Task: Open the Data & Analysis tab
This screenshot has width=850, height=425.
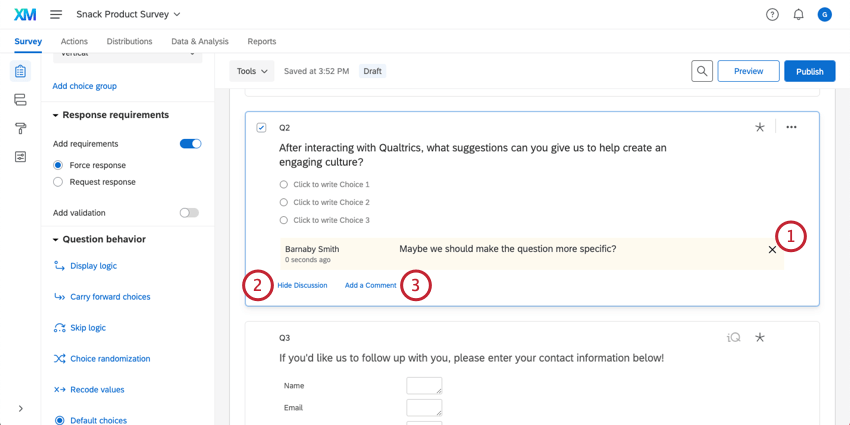Action: [200, 42]
